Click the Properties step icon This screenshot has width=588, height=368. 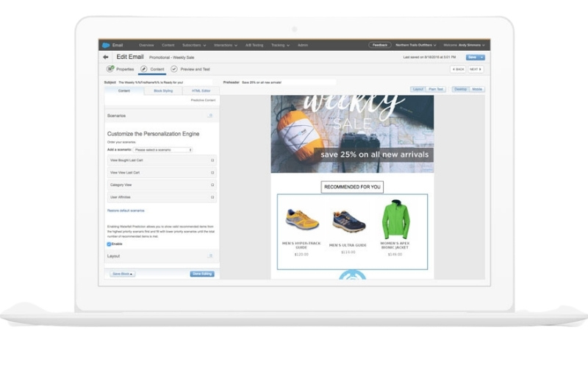tap(110, 69)
